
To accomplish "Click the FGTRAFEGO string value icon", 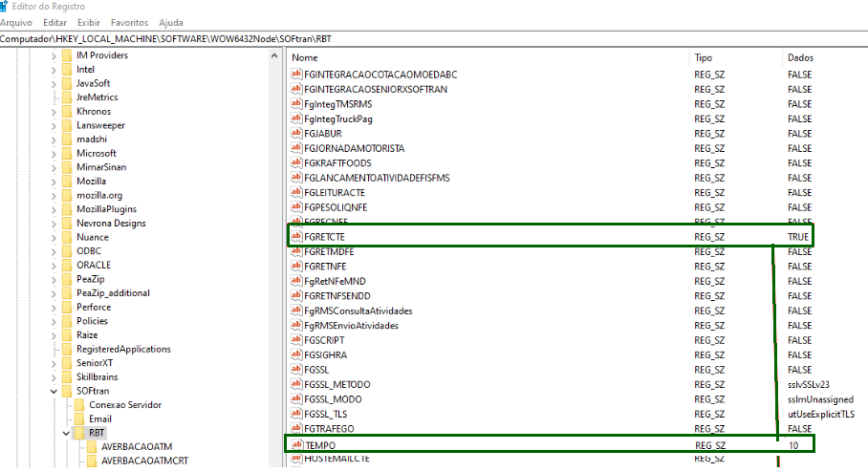I will [296, 429].
